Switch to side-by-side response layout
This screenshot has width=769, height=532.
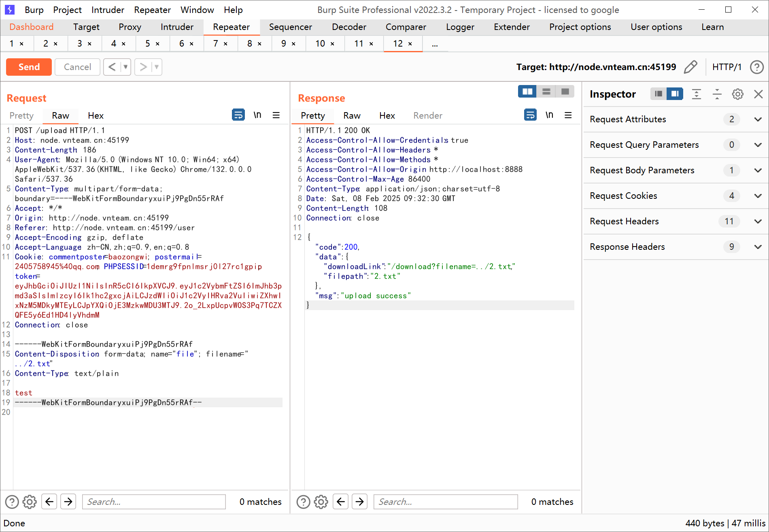[527, 92]
